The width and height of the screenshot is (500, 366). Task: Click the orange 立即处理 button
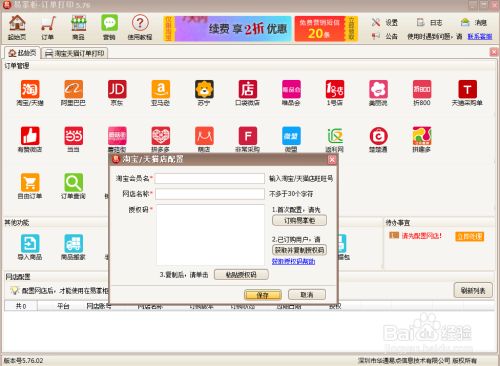tap(470, 236)
